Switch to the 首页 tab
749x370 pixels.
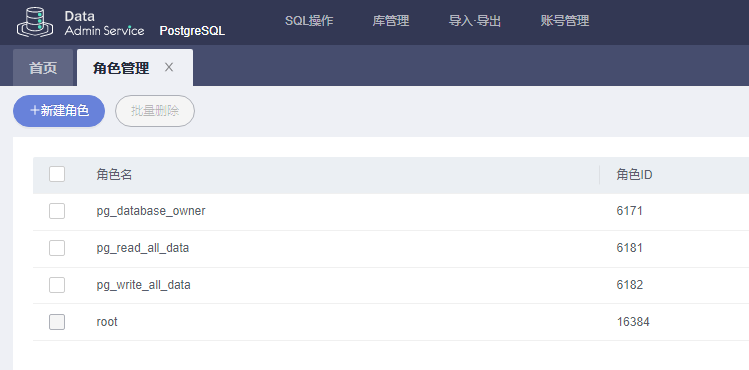(x=43, y=68)
